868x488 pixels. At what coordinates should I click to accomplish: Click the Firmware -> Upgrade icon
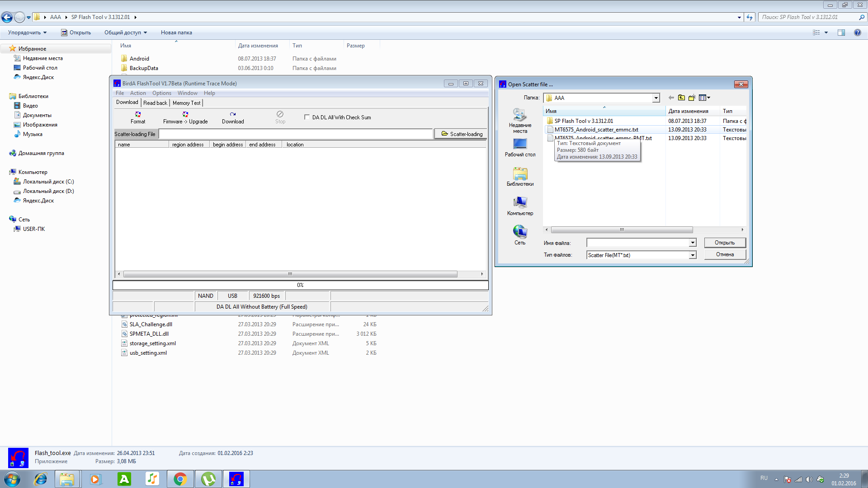pos(185,114)
